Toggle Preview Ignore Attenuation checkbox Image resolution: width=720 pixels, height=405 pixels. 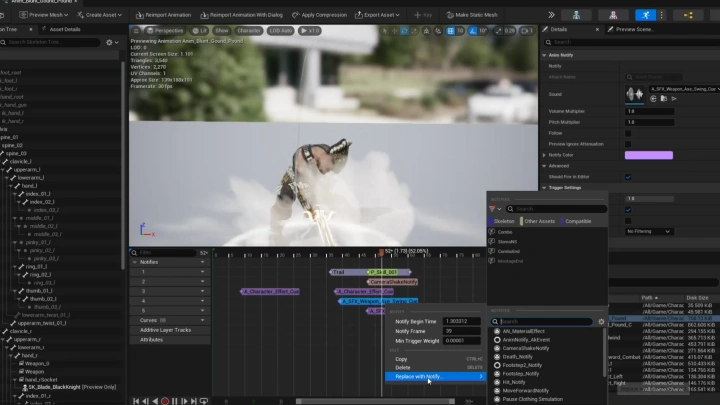(x=628, y=144)
